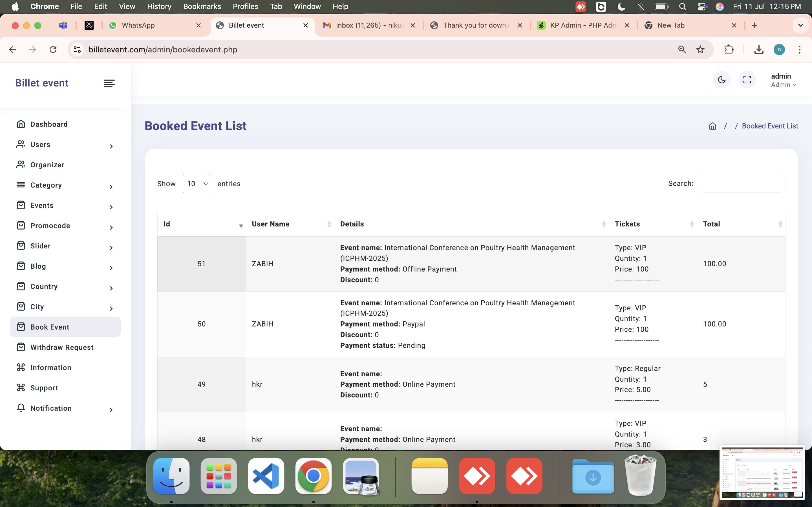Open Withdraw Request in sidebar
Viewport: 812px width, 507px height.
(62, 347)
